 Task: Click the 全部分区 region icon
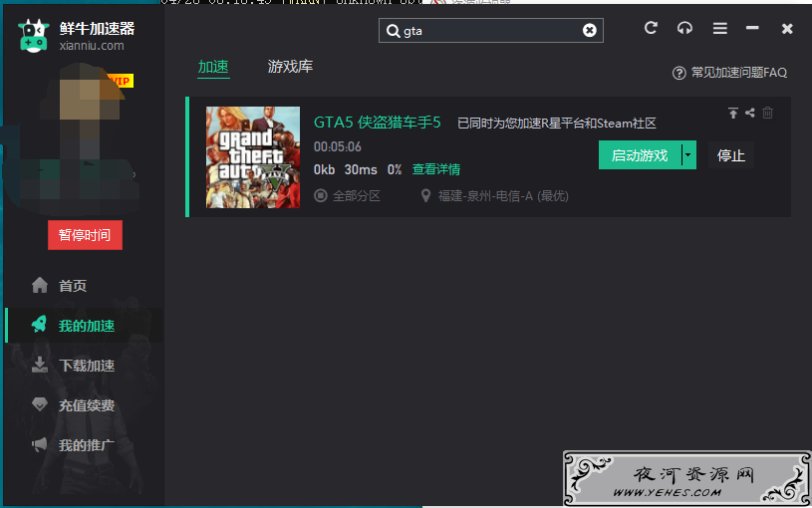[x=321, y=196]
